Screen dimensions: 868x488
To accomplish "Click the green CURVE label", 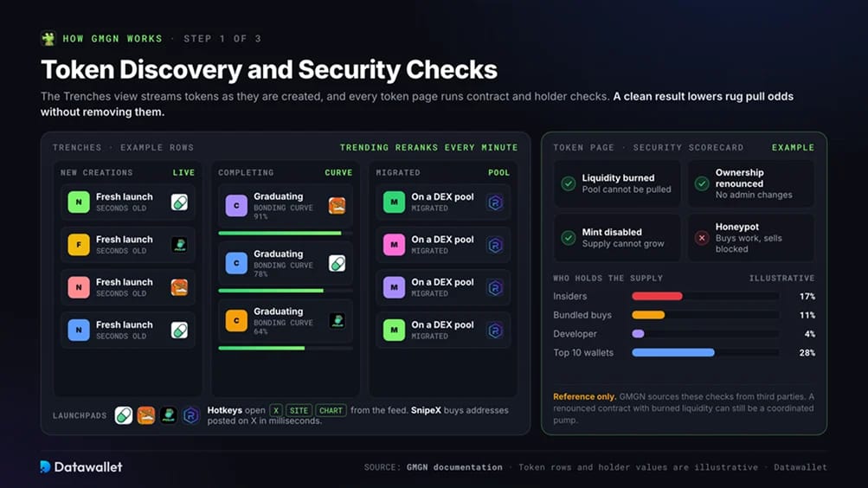I will coord(338,173).
